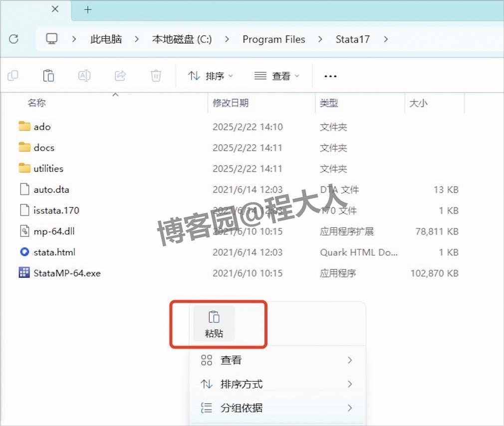
Task: Open the See more ellipsis menu
Action: (330, 76)
